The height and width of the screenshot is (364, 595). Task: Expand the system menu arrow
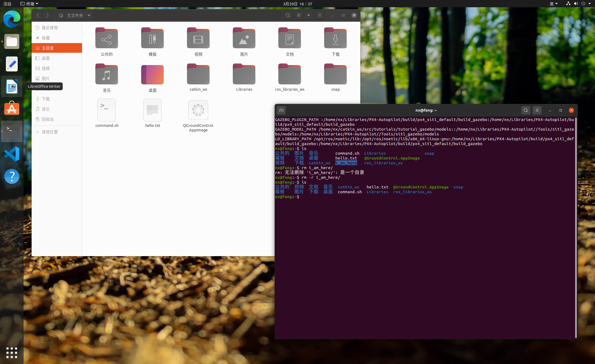[x=590, y=4]
